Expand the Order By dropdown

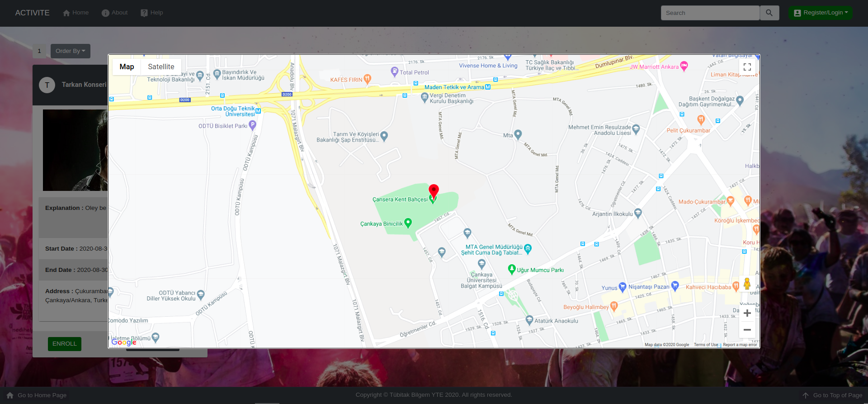pos(71,51)
